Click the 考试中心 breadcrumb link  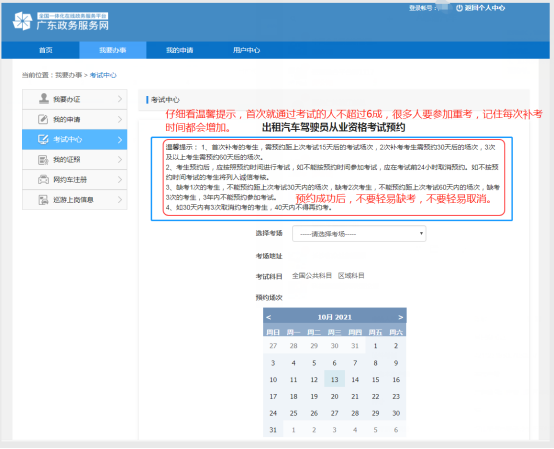pyautogui.click(x=103, y=75)
